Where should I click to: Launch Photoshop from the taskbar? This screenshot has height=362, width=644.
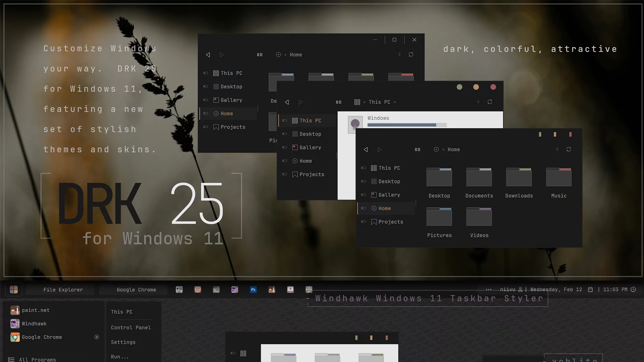coord(253,289)
